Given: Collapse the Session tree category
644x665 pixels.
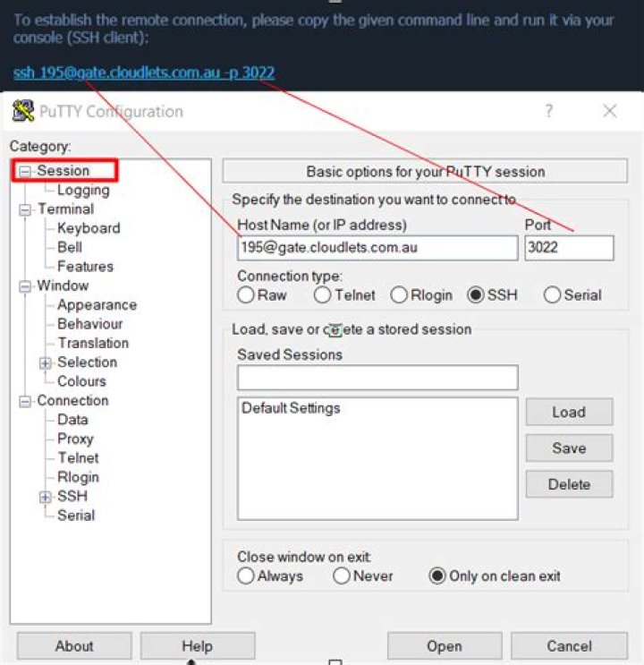Looking at the screenshot, I should 25,171.
